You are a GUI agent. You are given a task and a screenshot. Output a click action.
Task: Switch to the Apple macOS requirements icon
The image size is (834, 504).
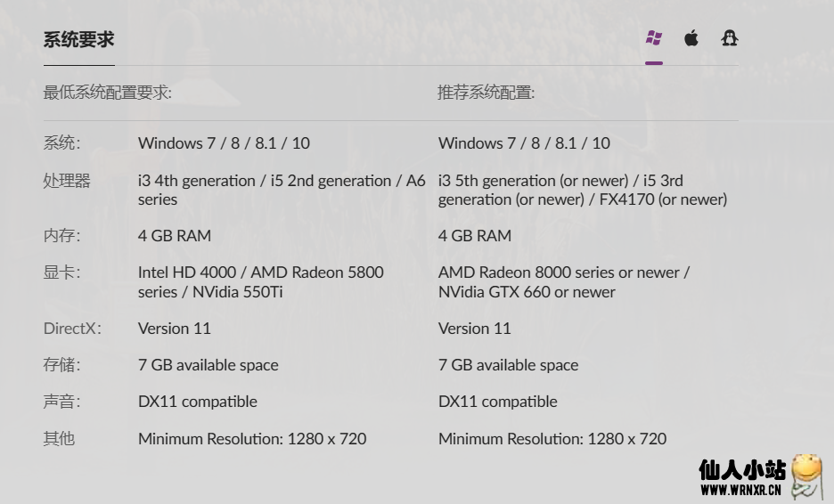691,38
